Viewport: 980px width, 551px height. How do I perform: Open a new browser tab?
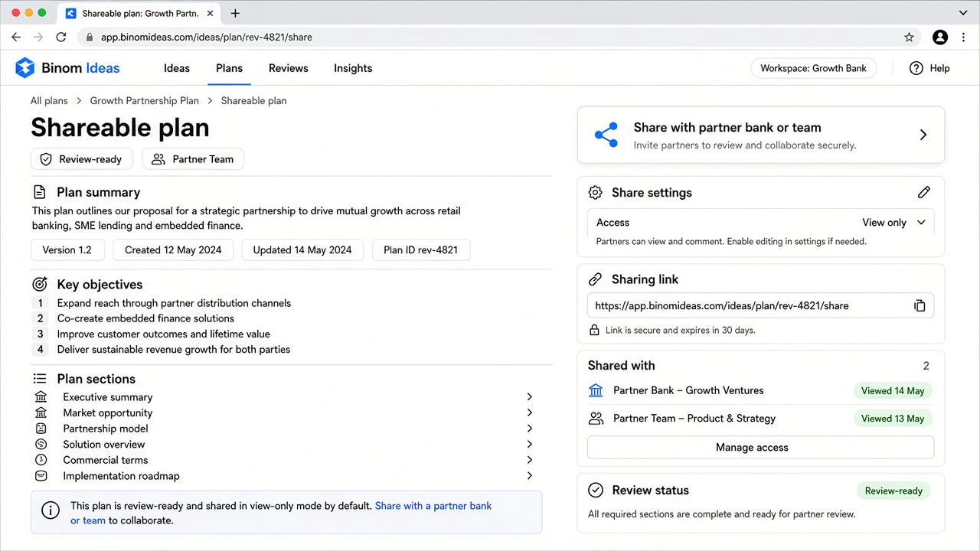235,13
